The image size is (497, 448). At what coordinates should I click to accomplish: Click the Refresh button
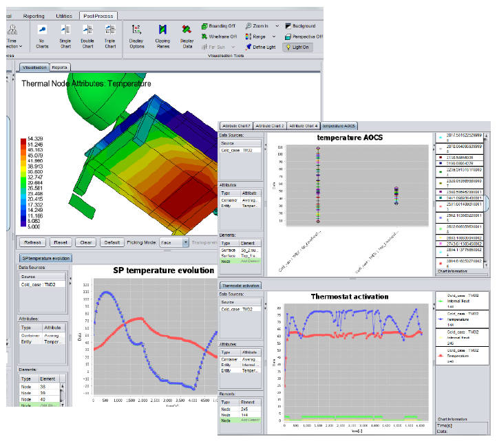coord(32,242)
